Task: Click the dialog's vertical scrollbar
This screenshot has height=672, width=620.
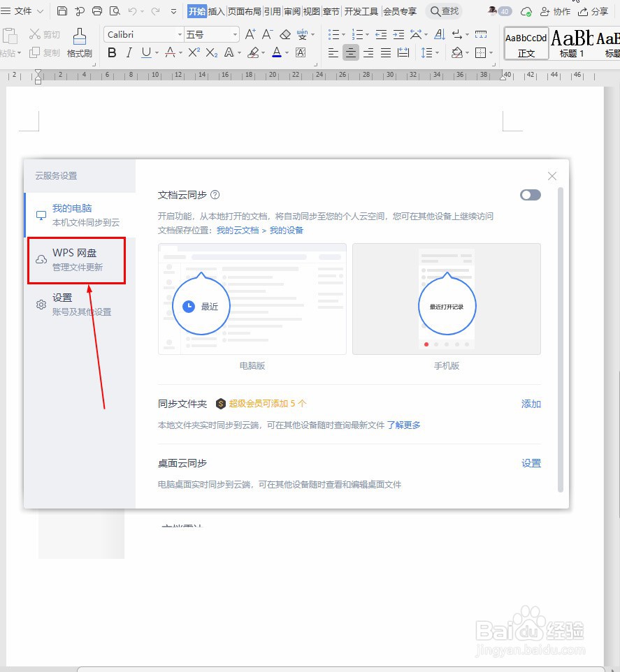Action: click(561, 340)
